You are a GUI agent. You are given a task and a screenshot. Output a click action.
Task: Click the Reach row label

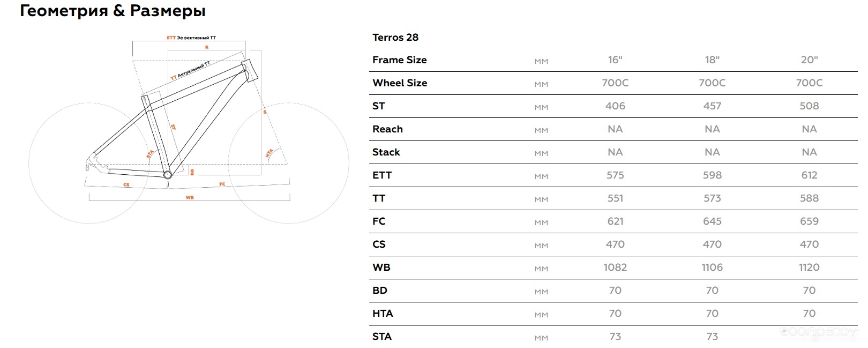click(387, 129)
